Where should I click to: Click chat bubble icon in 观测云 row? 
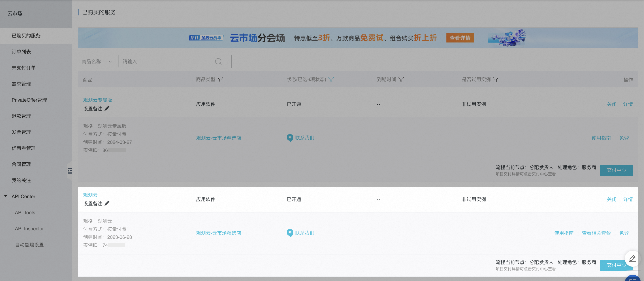pos(290,233)
